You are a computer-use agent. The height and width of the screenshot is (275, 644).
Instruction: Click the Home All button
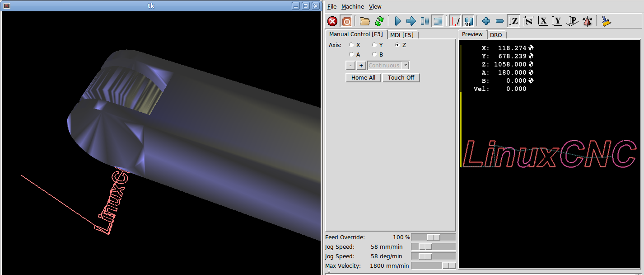click(x=364, y=78)
